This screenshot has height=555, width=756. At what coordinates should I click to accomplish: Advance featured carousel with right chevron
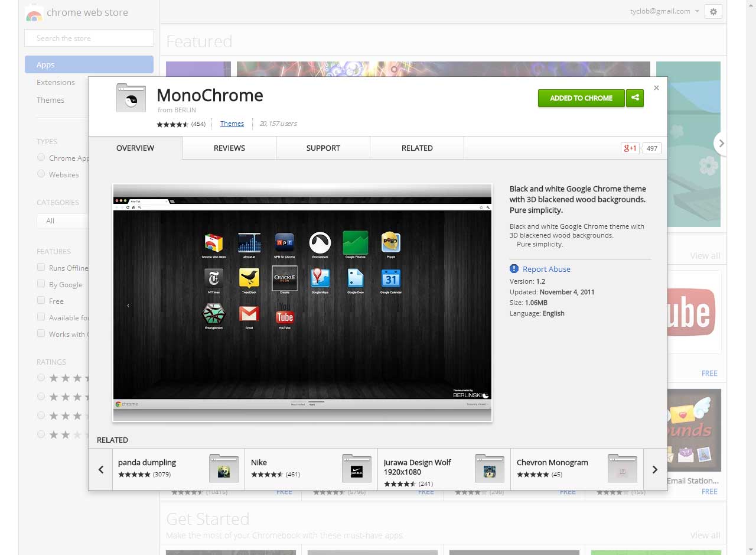tap(721, 144)
